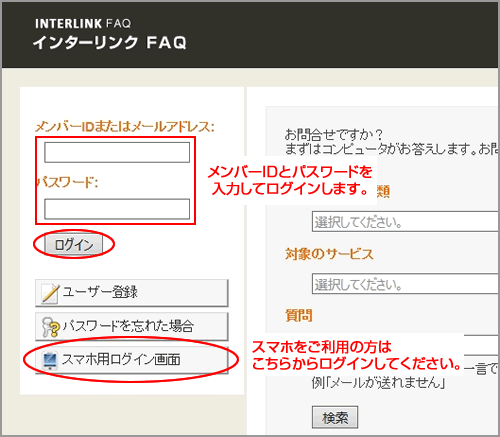500x437 pixels.
Task: Open パスワードを忘れた場合 password recovery
Action: pyautogui.click(x=132, y=326)
